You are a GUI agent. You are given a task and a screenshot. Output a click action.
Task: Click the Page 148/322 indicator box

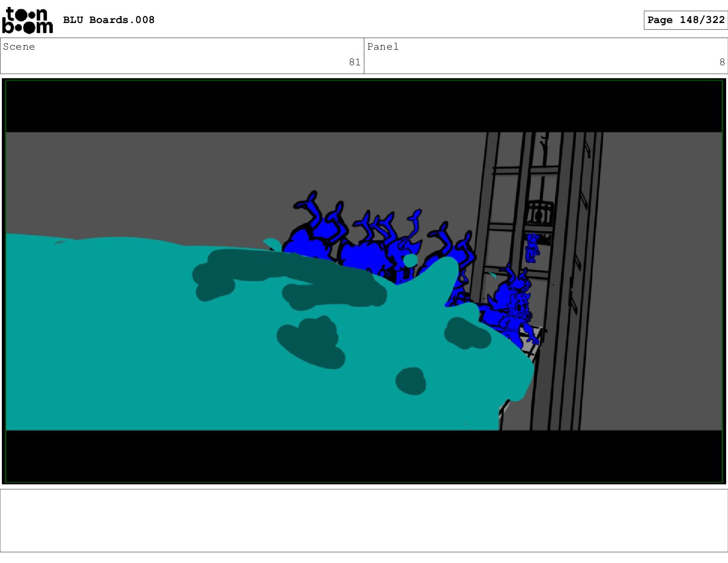pyautogui.click(x=686, y=20)
